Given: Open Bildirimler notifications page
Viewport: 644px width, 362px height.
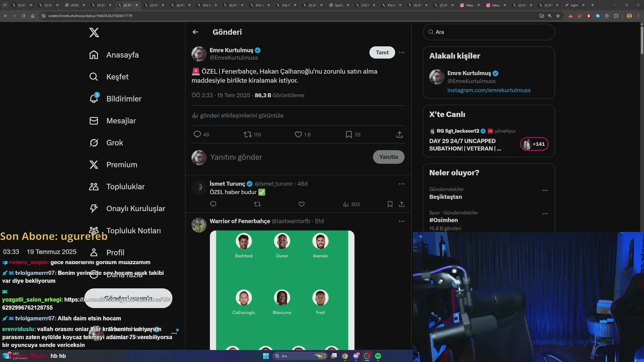Looking at the screenshot, I should 115,99.
